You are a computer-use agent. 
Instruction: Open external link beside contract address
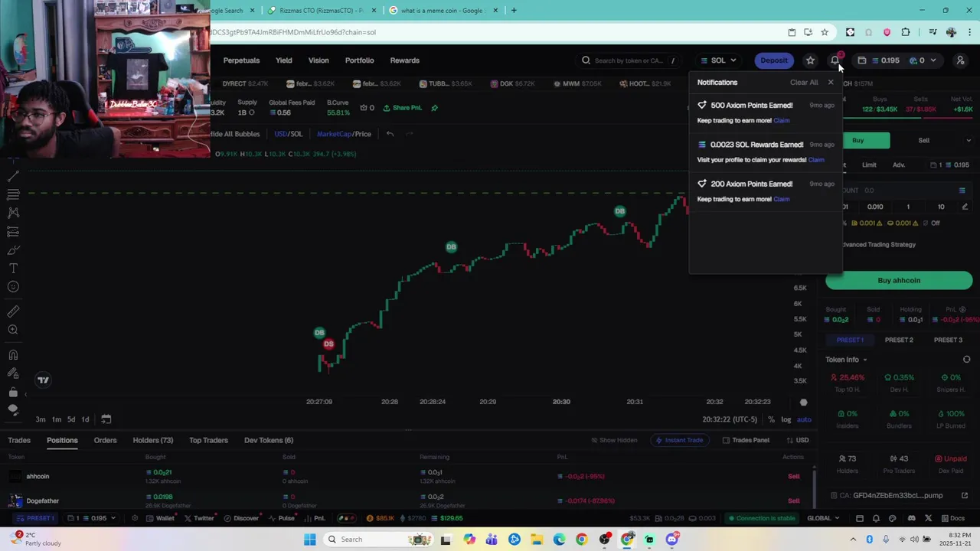[x=965, y=495]
